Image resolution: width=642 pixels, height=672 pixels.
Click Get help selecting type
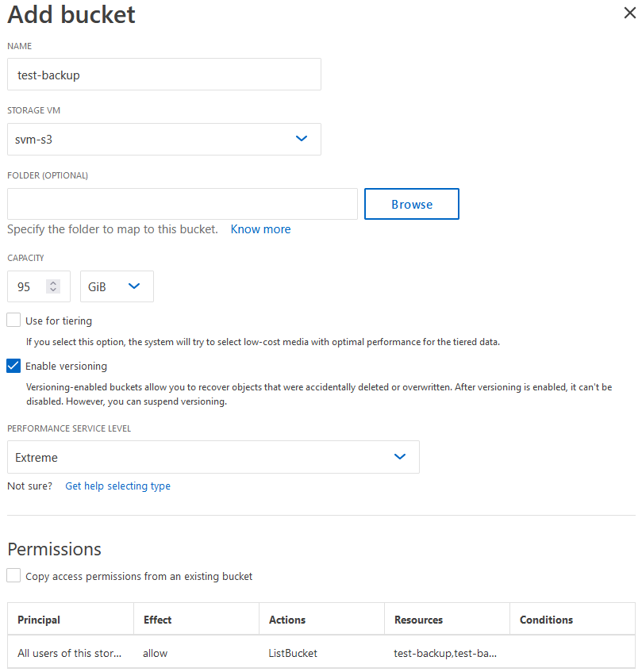[117, 486]
